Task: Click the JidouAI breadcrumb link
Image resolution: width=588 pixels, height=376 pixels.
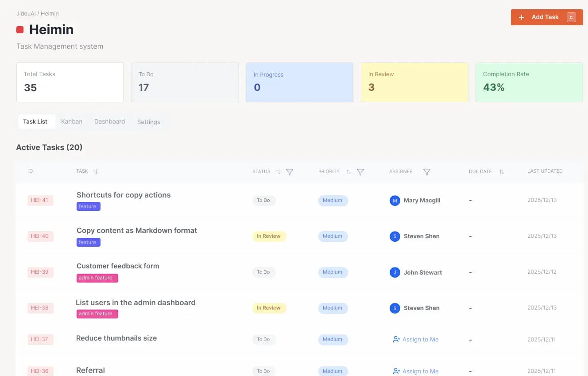Action: point(26,13)
